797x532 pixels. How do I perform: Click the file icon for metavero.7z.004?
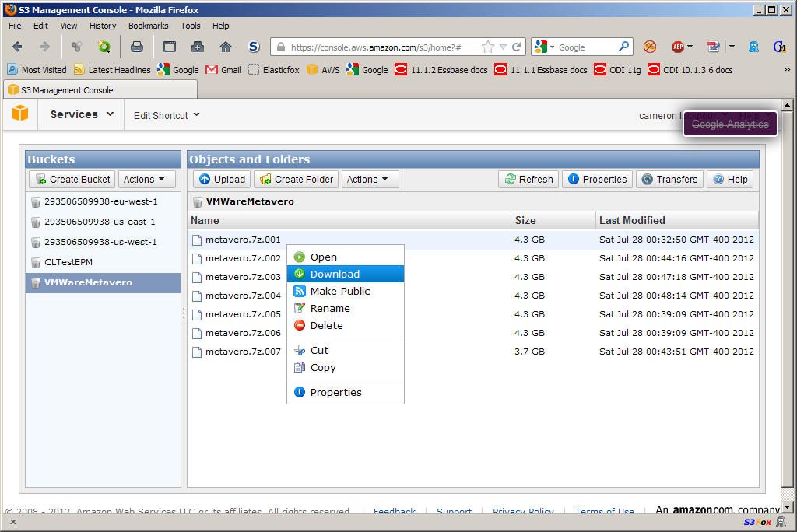click(197, 296)
